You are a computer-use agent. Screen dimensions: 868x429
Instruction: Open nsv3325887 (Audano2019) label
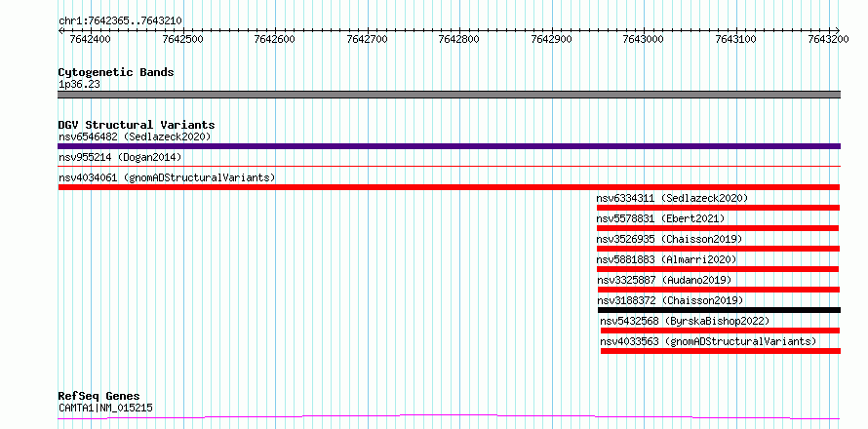tap(664, 280)
